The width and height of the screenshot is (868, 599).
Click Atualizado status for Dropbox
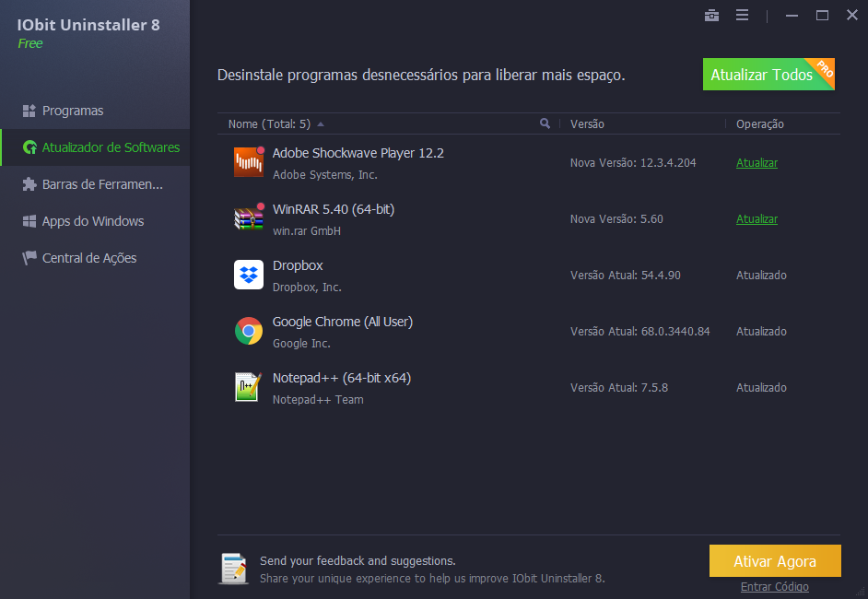coord(761,276)
